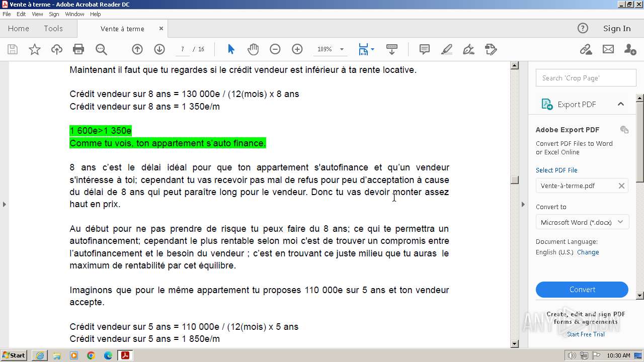Activate the hand pan tool
644x362 pixels.
[253, 49]
